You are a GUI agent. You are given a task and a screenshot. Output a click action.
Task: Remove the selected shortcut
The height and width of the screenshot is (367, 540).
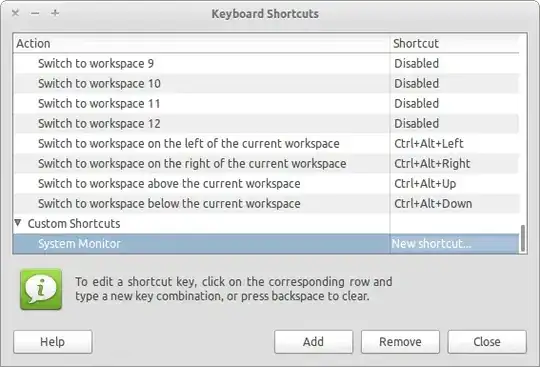[x=400, y=342]
